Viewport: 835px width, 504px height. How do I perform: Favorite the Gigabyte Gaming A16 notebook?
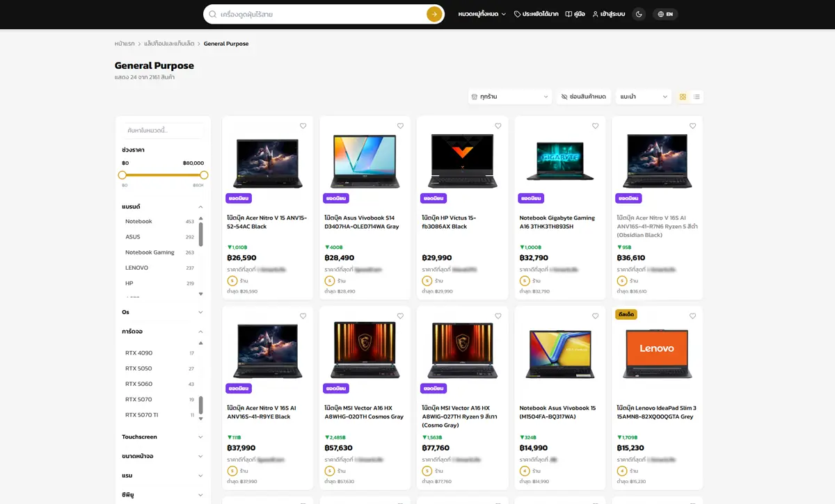pyautogui.click(x=595, y=126)
